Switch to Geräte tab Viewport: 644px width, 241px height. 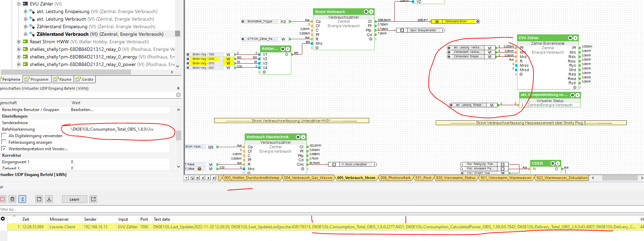85,79
